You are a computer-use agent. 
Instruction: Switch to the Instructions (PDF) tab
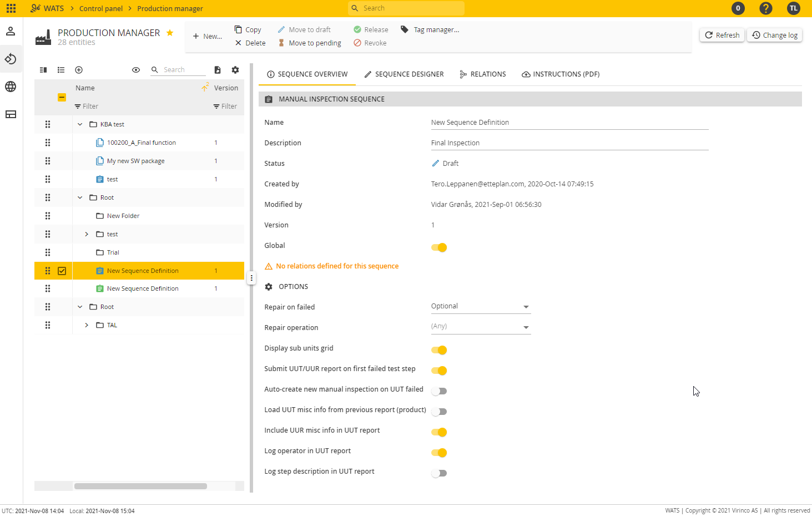[x=561, y=74]
